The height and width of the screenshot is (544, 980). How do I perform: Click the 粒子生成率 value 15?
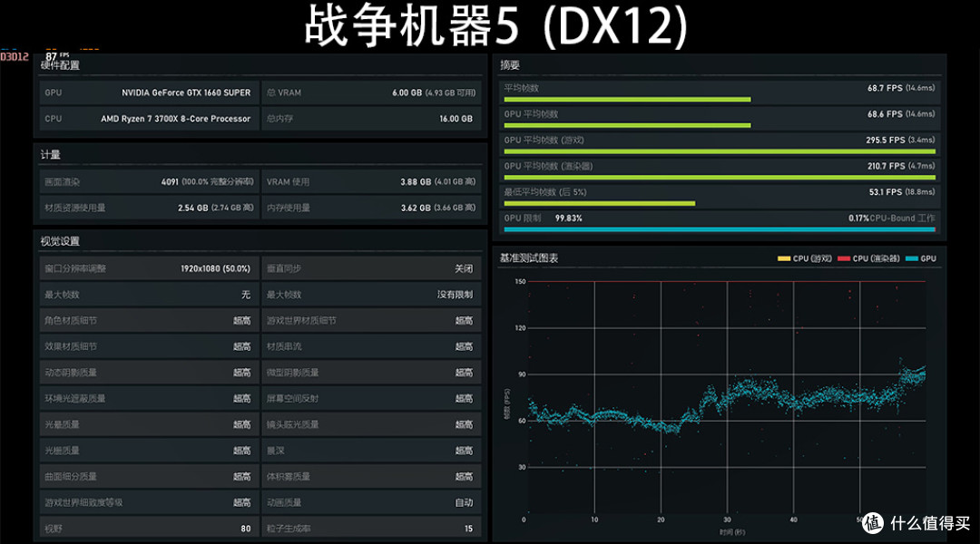[x=468, y=529]
